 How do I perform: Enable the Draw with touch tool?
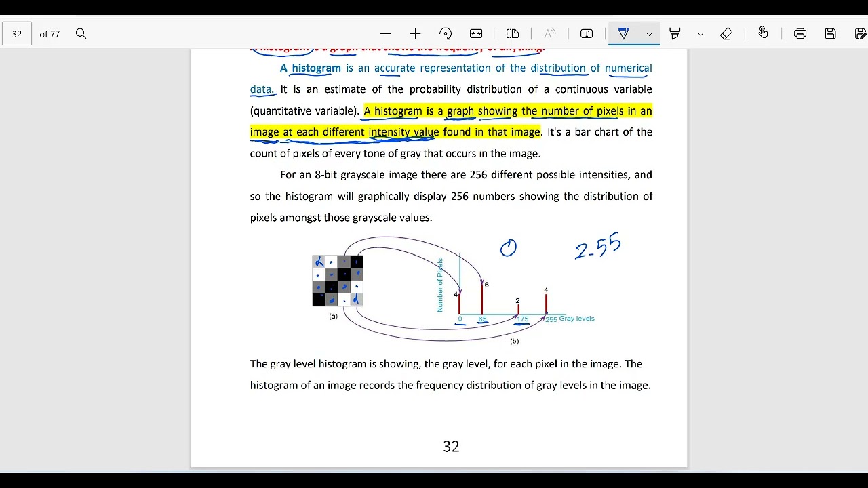(x=763, y=33)
